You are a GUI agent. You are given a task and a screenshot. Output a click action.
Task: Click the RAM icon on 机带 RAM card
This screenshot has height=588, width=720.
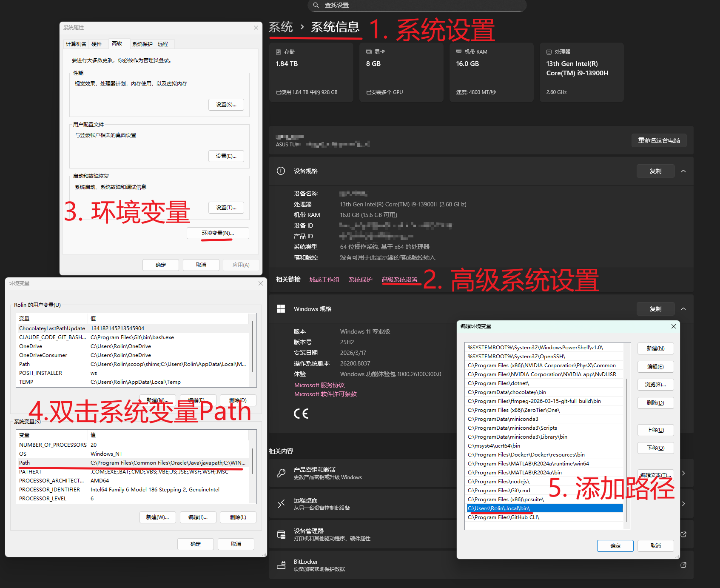pyautogui.click(x=459, y=51)
